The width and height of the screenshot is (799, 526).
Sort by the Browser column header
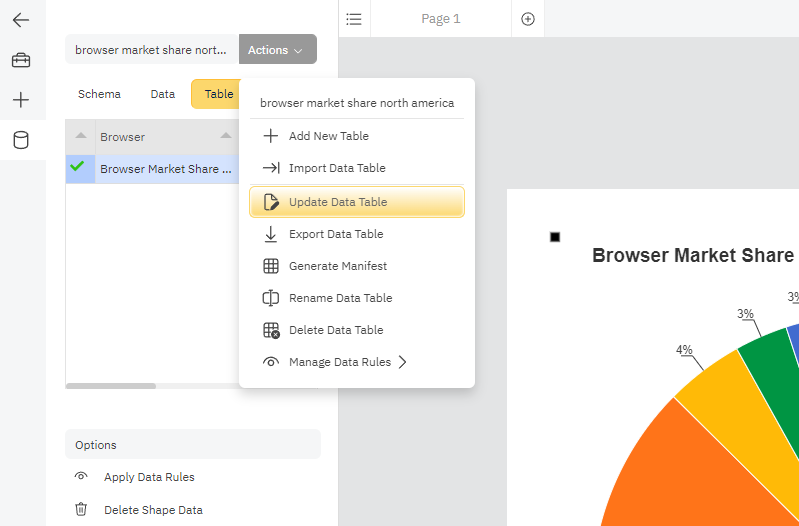click(123, 137)
